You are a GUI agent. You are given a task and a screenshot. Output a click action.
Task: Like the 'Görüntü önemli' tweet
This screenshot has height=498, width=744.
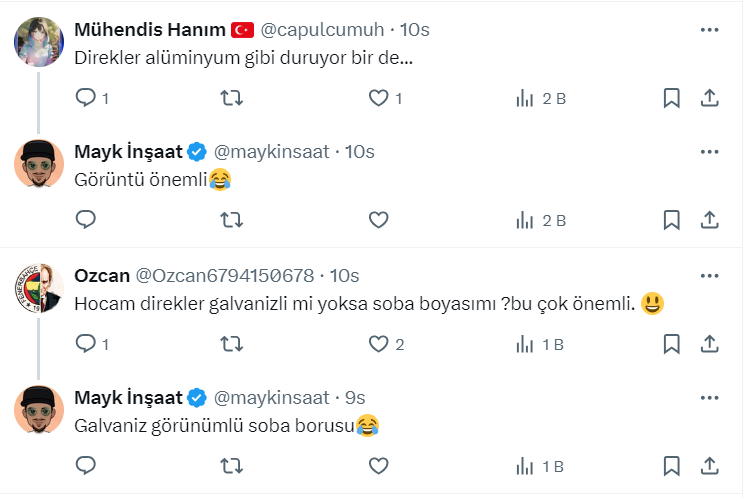pos(378,220)
